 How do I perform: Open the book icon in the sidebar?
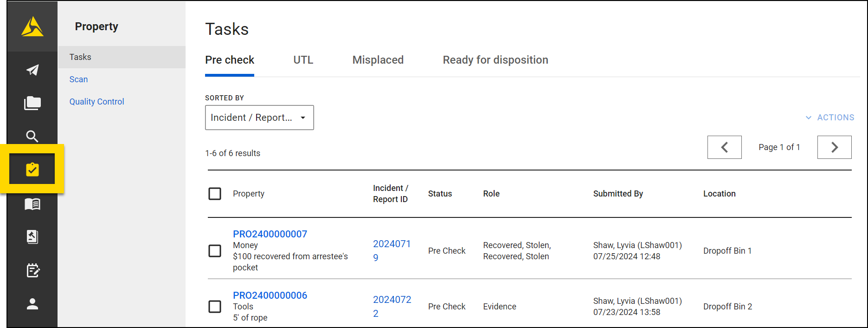click(x=32, y=203)
